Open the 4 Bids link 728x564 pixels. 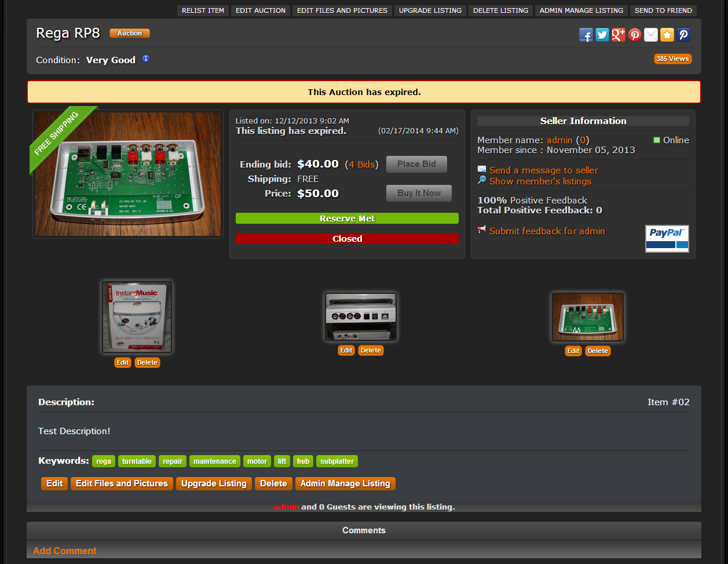pyautogui.click(x=362, y=165)
